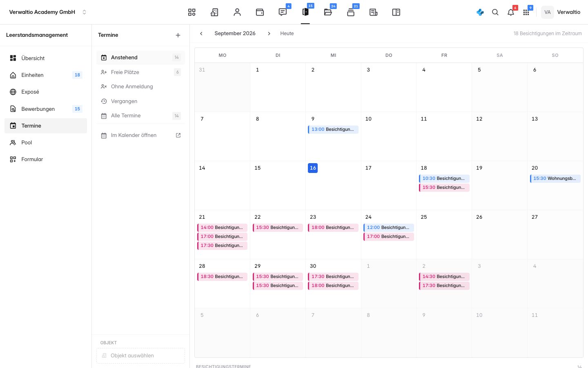Open Bewerbungen in the sidebar

pos(46,109)
